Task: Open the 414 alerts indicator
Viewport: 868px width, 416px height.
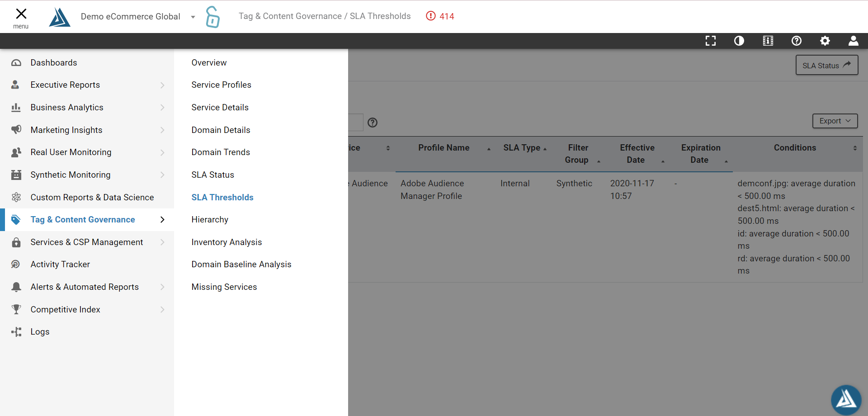Action: tap(440, 16)
